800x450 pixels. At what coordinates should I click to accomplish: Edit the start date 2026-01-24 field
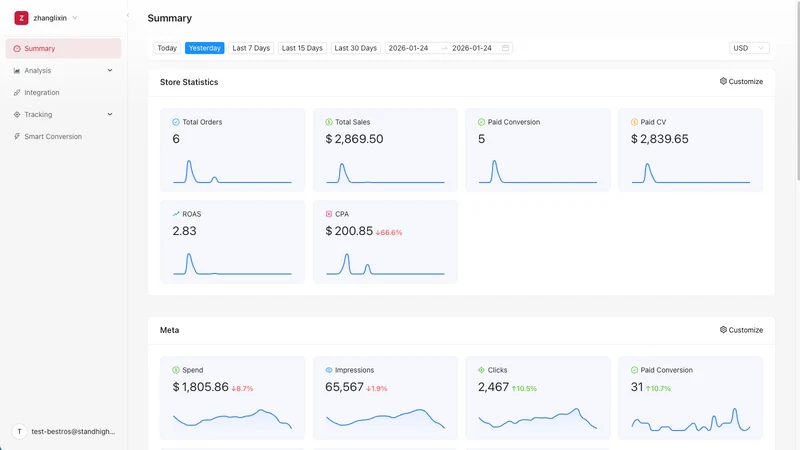click(x=409, y=48)
